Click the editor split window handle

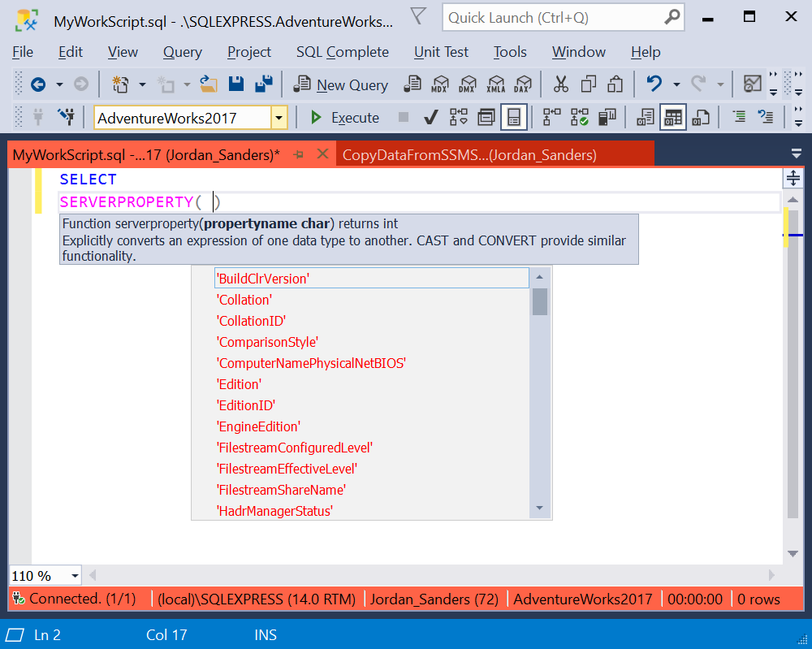point(793,178)
